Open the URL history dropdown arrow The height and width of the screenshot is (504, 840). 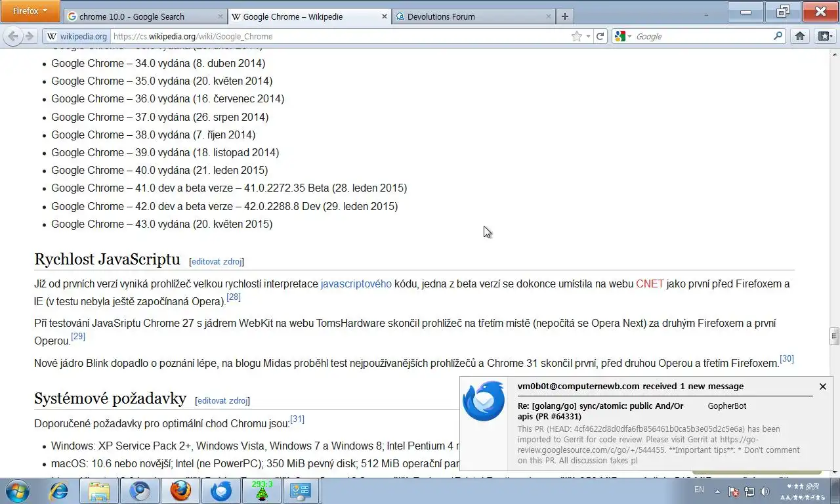[588, 36]
